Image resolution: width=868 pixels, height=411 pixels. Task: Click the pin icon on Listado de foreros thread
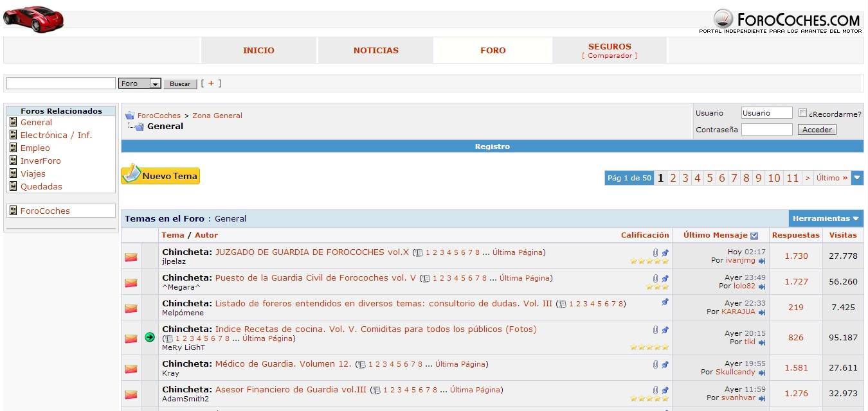tap(665, 302)
